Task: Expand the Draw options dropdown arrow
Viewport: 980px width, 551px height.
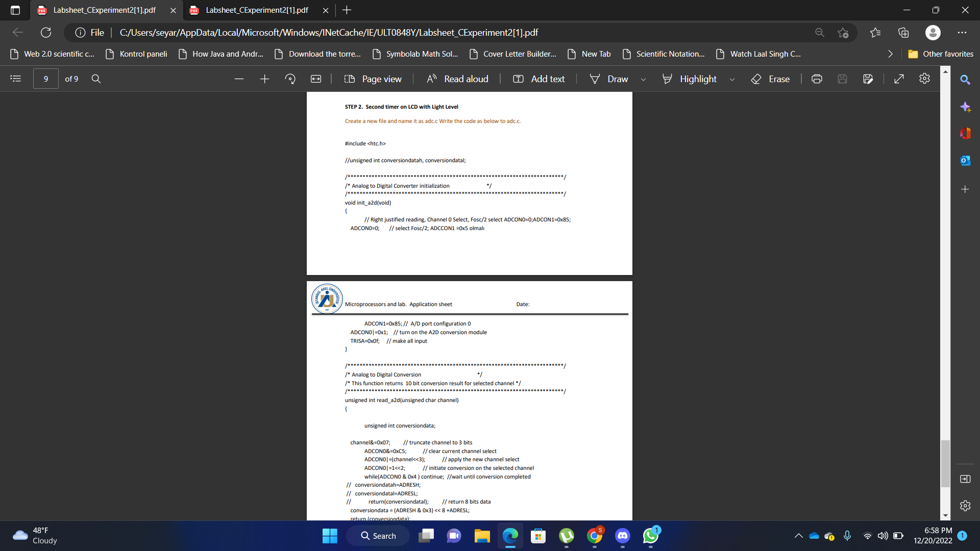Action: pyautogui.click(x=643, y=79)
